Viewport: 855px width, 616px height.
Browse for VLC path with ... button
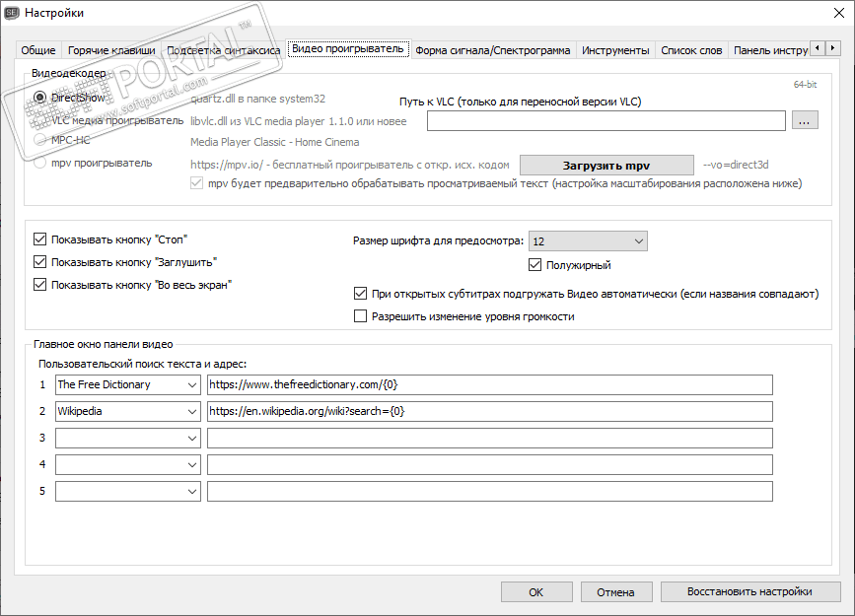point(805,120)
